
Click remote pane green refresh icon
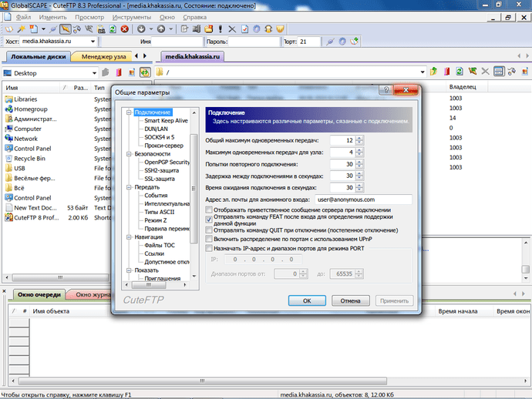point(460,71)
